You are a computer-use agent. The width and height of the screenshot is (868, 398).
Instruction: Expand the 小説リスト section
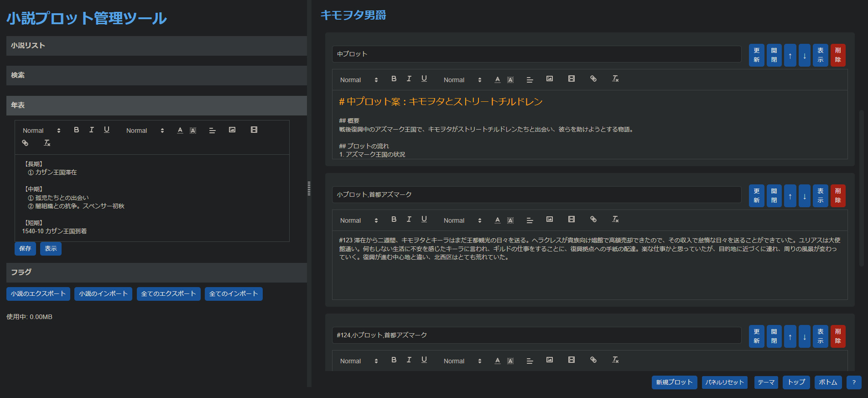click(156, 46)
